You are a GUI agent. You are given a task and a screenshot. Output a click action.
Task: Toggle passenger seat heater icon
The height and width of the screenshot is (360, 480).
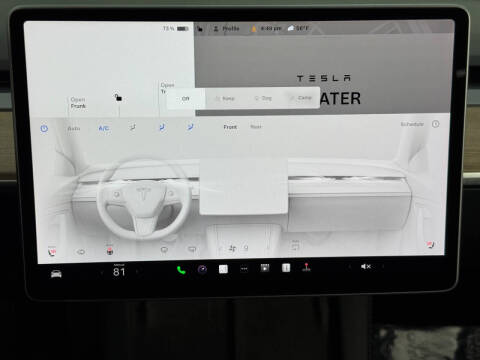pos(430,245)
